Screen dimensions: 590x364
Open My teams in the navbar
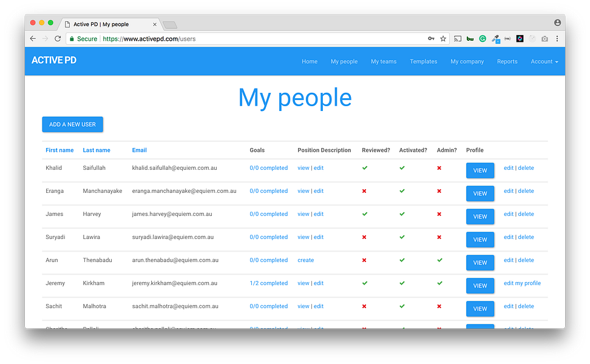coord(384,61)
